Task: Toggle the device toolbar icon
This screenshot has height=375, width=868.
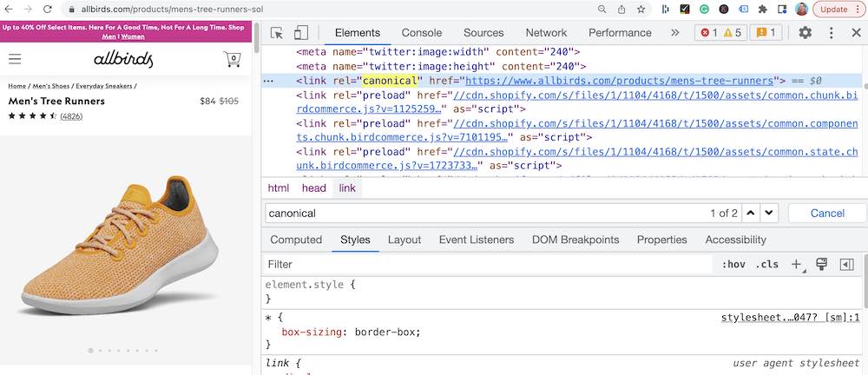Action: pyautogui.click(x=300, y=33)
